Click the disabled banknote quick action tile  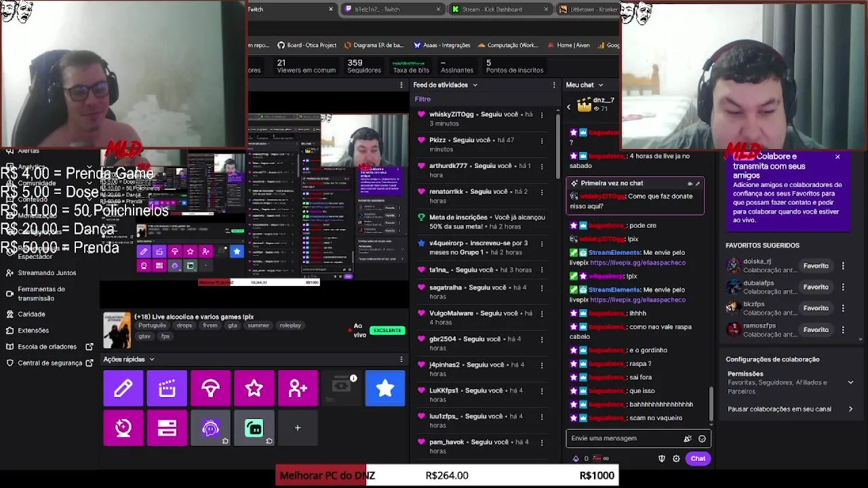coord(341,388)
